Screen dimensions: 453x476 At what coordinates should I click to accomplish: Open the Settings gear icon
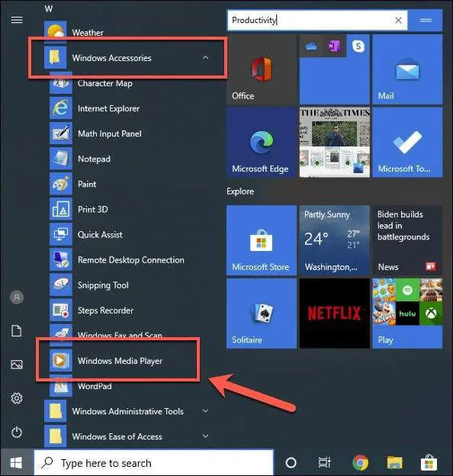tap(17, 398)
